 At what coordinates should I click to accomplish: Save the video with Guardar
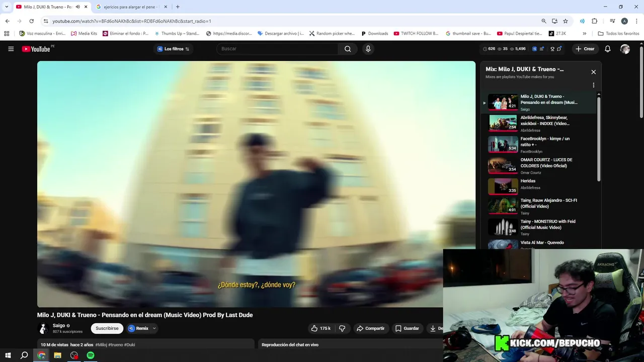click(x=407, y=328)
